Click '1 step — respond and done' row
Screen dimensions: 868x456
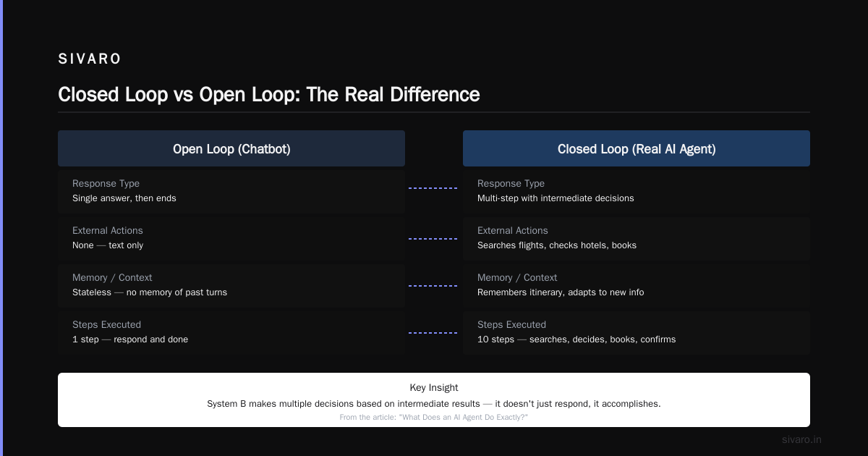click(x=231, y=332)
